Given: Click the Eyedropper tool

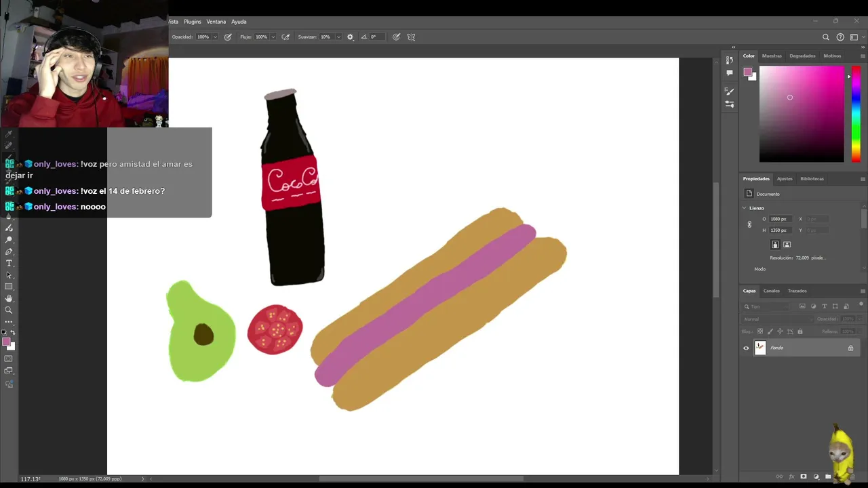Looking at the screenshot, I should (x=9, y=134).
